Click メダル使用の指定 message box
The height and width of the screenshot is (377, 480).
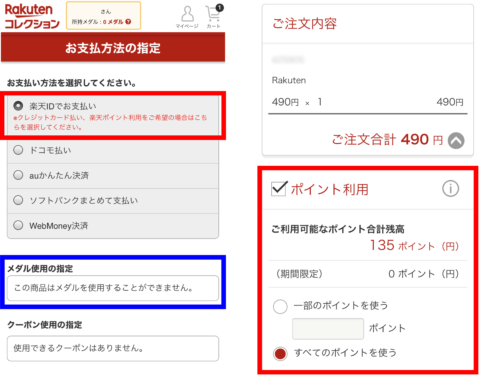113,288
